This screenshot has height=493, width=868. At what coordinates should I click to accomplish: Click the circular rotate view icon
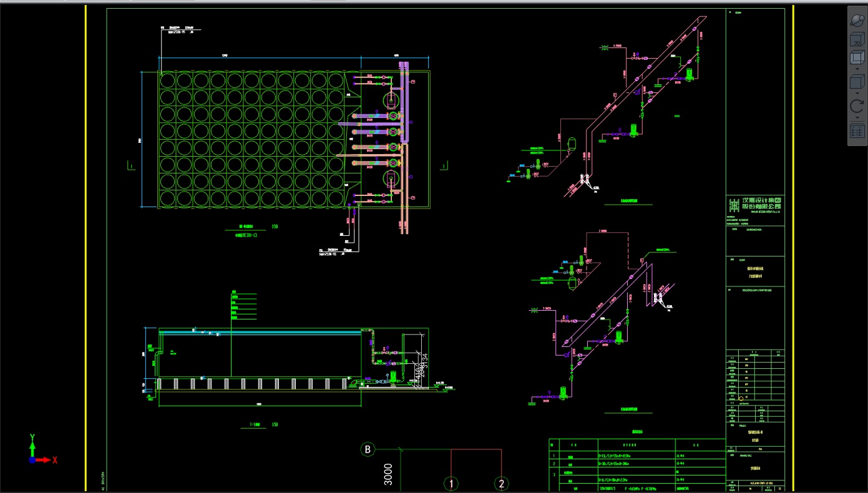pyautogui.click(x=857, y=105)
